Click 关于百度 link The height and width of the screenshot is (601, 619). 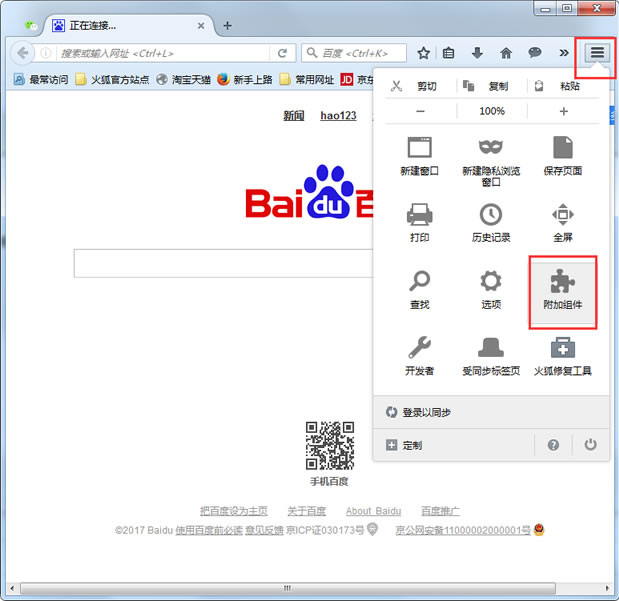pos(307,511)
